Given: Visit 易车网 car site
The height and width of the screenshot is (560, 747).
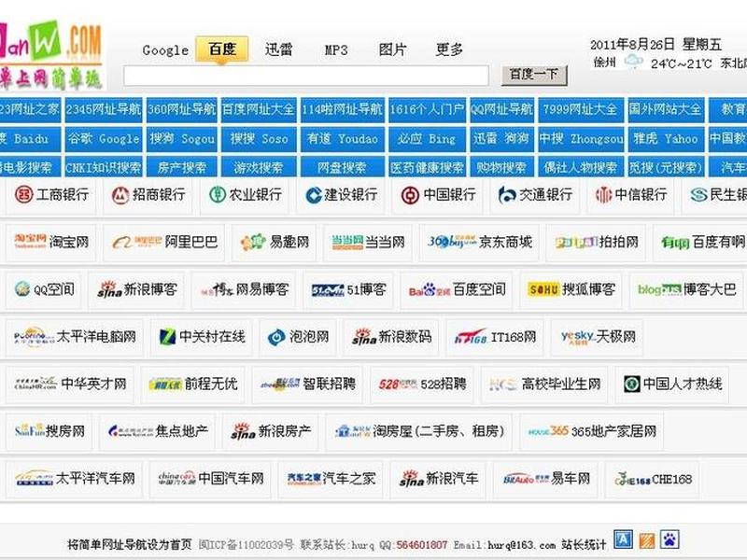Looking at the screenshot, I should [x=545, y=479].
